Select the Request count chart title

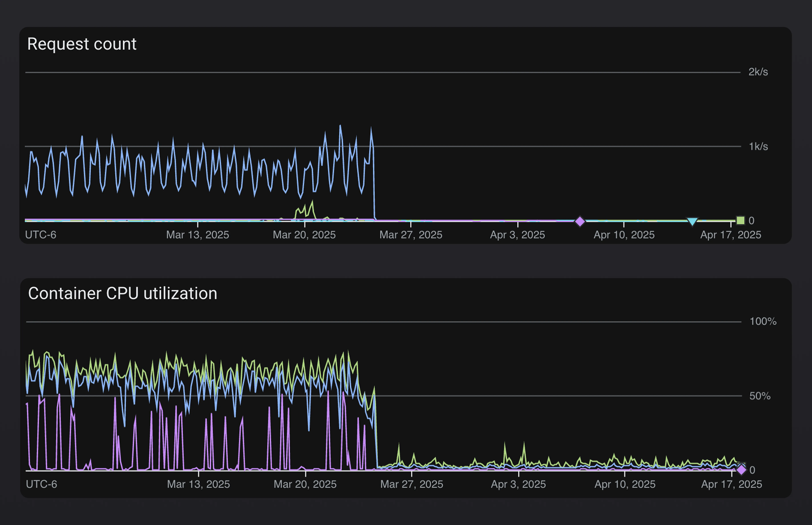[x=82, y=44]
